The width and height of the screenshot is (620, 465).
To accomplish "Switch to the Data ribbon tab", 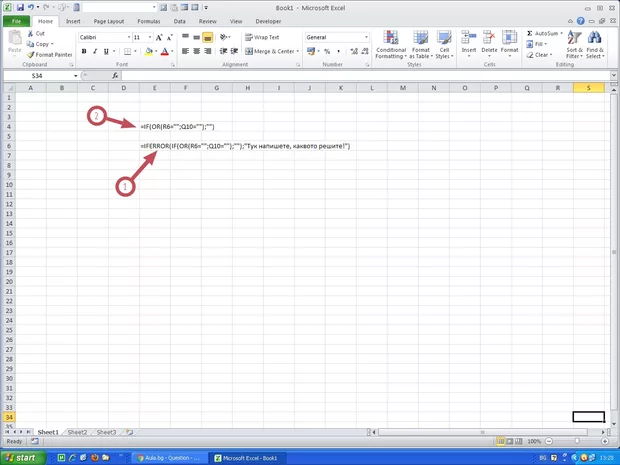I will (180, 21).
